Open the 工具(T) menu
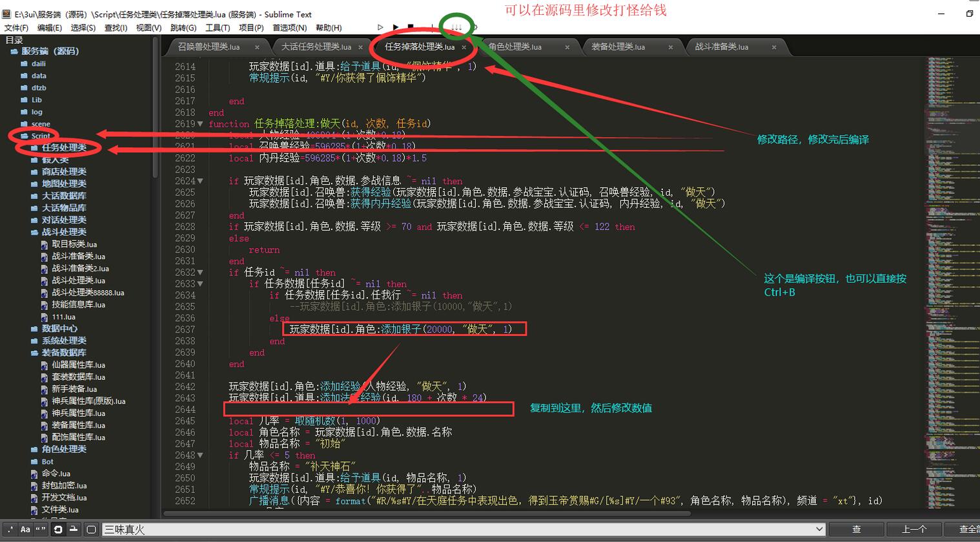Viewport: 980px width, 542px height. point(218,28)
